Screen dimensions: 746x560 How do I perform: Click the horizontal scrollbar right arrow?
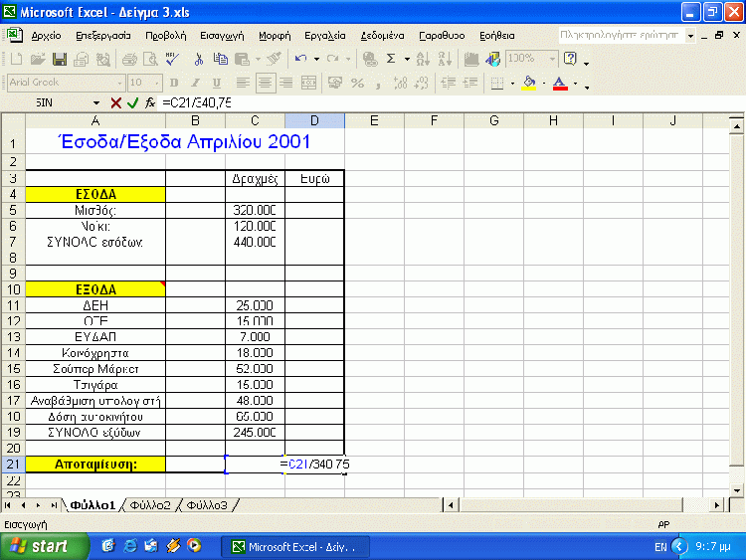(x=716, y=505)
